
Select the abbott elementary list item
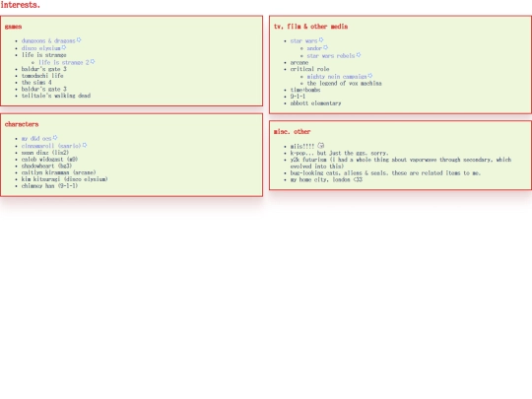click(x=316, y=103)
